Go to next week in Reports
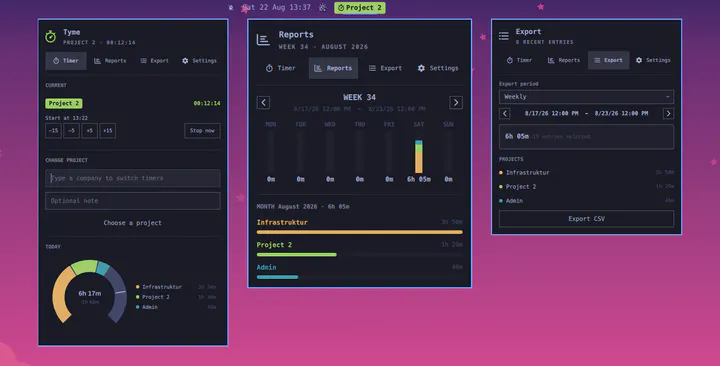 point(456,102)
